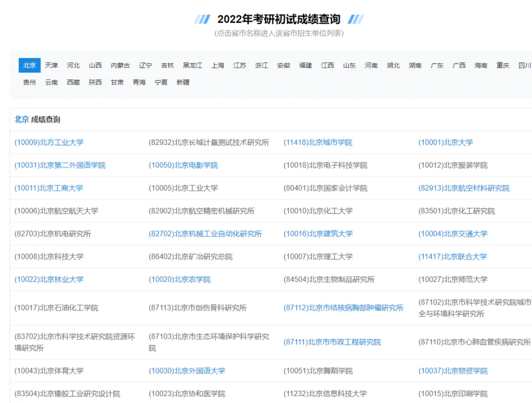Follow the (10050)北京电影学院 link
Screen dimensions: 532x403
[x=183, y=165]
